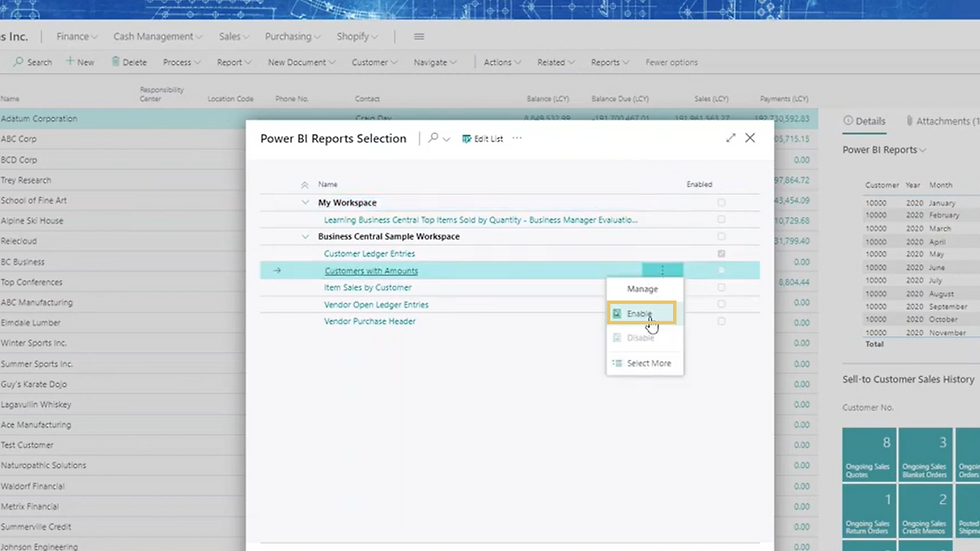
Task: Choose Select More in the context menu
Action: pyautogui.click(x=644, y=363)
